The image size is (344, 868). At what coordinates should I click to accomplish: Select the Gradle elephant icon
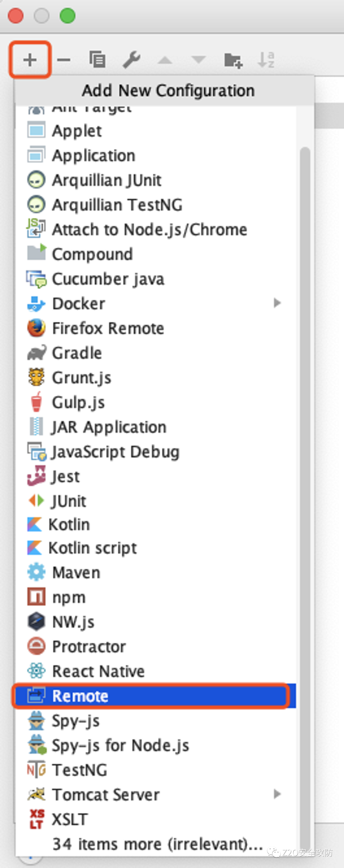[x=36, y=353]
